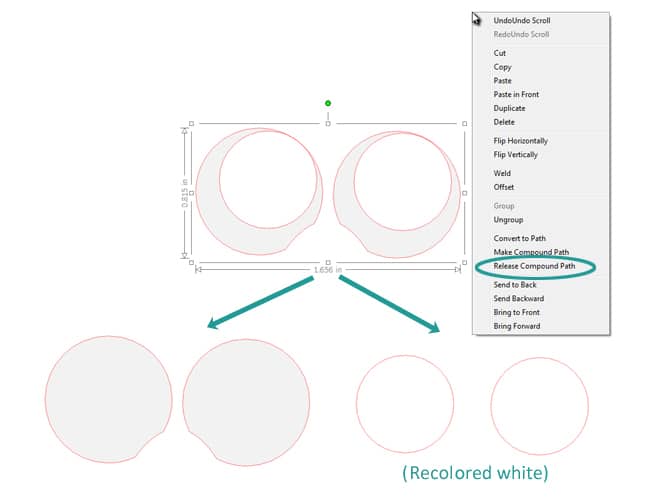Click the top-left corner selection handle
648x504 pixels.
(x=193, y=124)
